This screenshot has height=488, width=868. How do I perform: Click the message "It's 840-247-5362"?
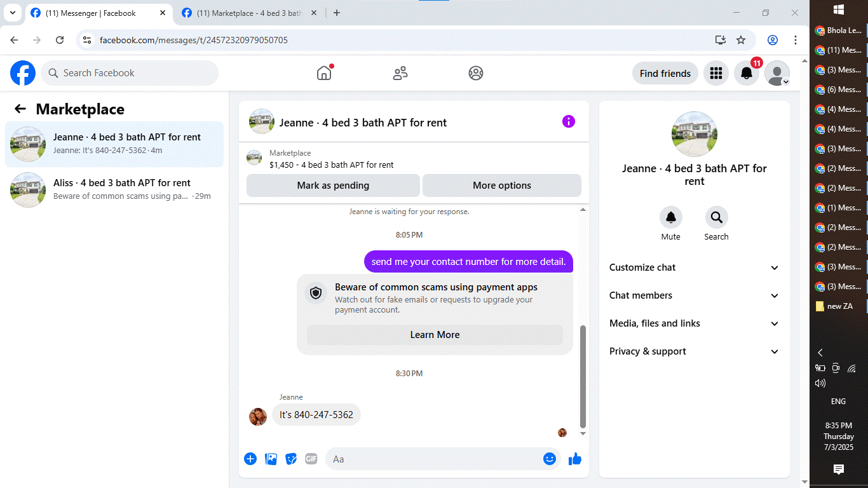(x=316, y=415)
